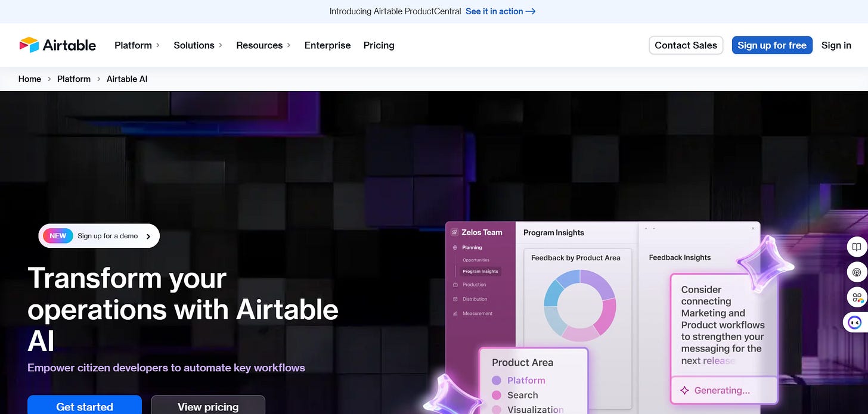Select Program Insights in the Zelos sidebar

(x=480, y=271)
